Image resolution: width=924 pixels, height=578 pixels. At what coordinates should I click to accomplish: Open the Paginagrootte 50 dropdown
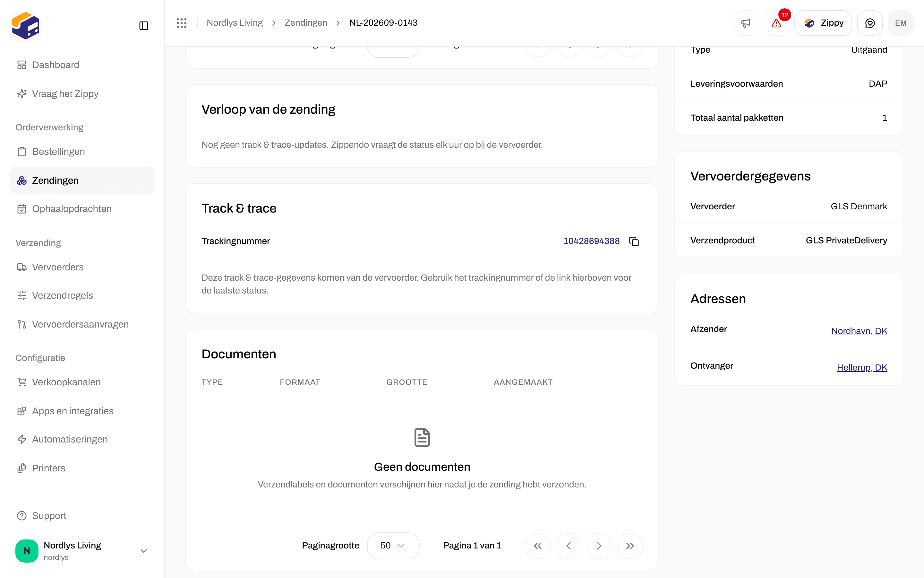(x=393, y=546)
